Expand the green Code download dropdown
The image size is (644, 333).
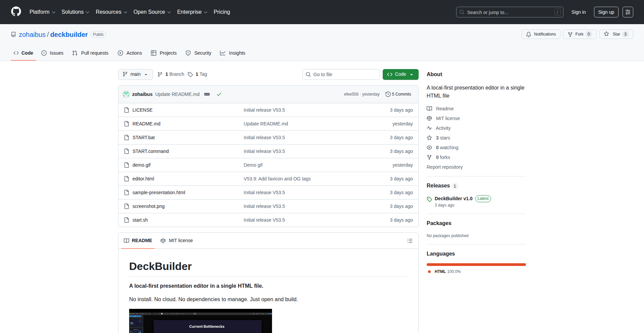pos(400,74)
